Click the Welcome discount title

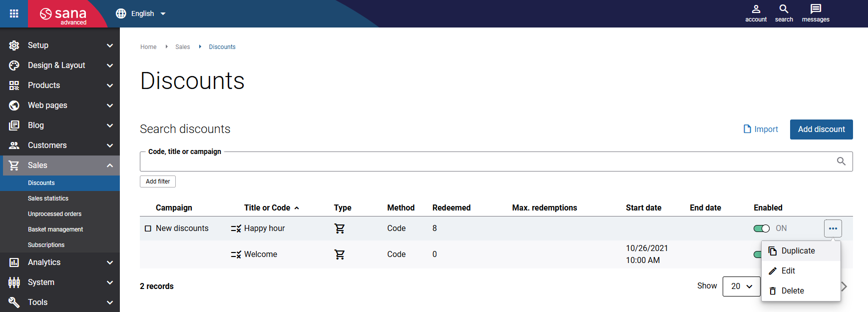pyautogui.click(x=261, y=254)
